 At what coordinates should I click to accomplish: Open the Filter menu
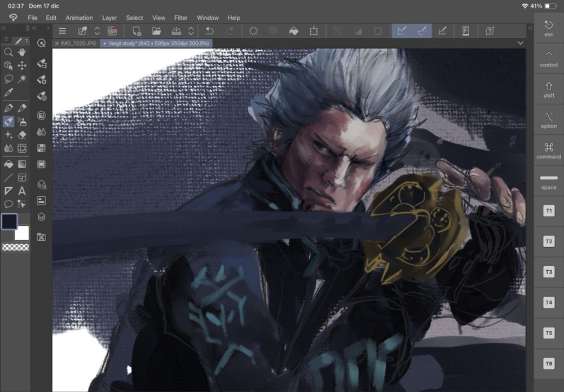pos(181,17)
